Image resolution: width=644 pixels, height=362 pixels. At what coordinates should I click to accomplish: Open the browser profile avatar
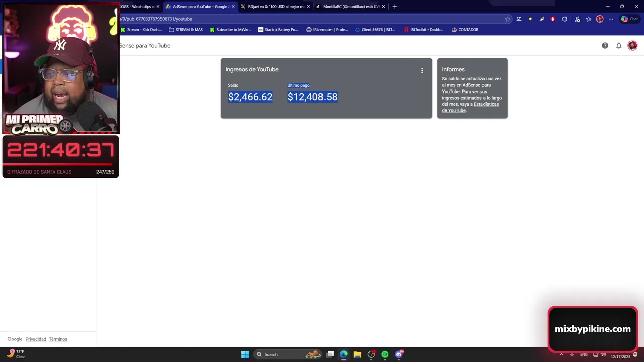point(600,19)
